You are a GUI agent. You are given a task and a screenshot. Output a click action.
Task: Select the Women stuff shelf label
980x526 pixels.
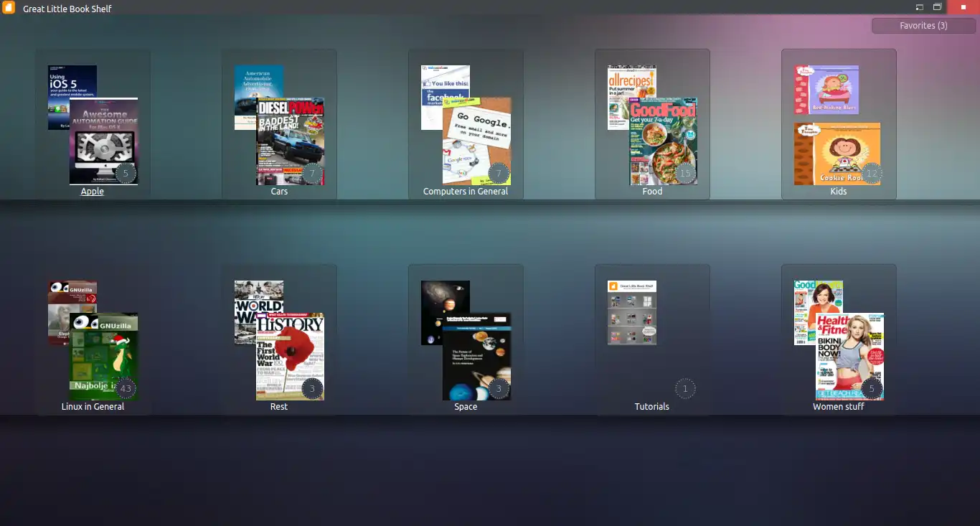point(839,407)
